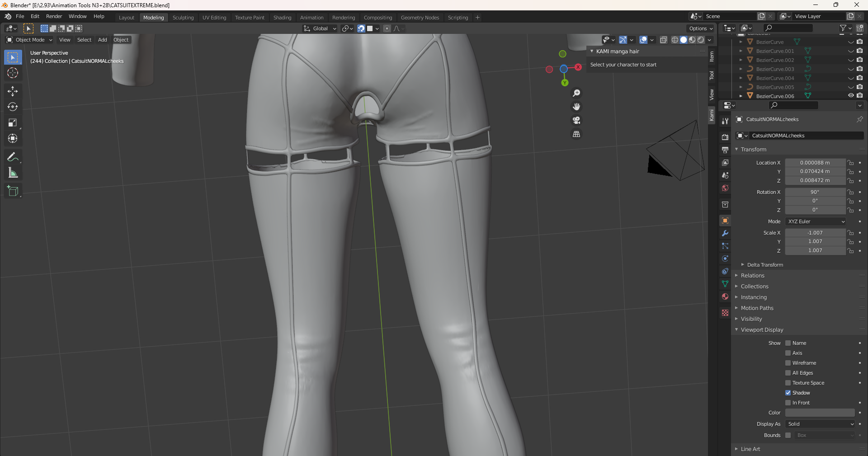This screenshot has width=868, height=456.
Task: Open the Tool properties tab
Action: pos(725,121)
